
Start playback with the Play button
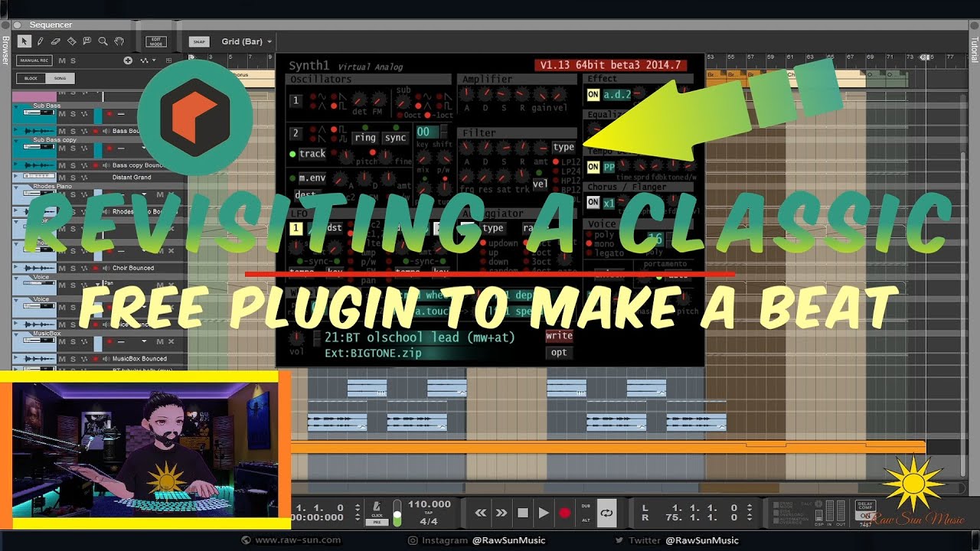click(x=544, y=513)
